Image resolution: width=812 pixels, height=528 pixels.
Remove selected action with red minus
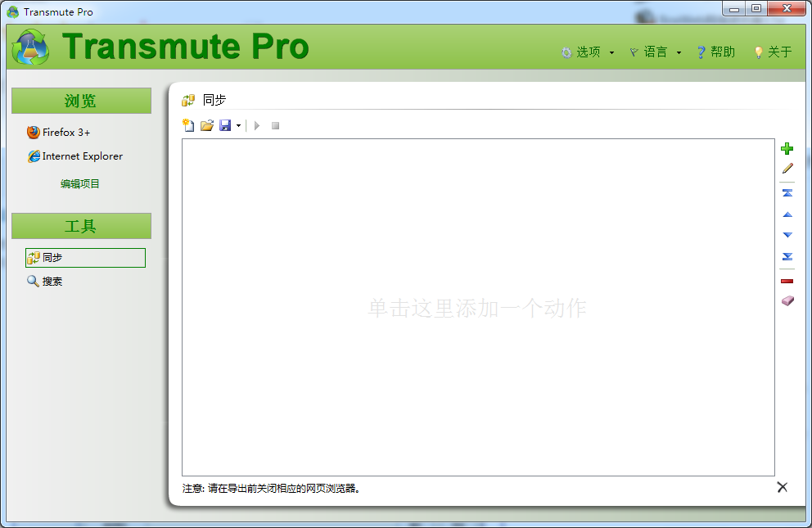(787, 281)
